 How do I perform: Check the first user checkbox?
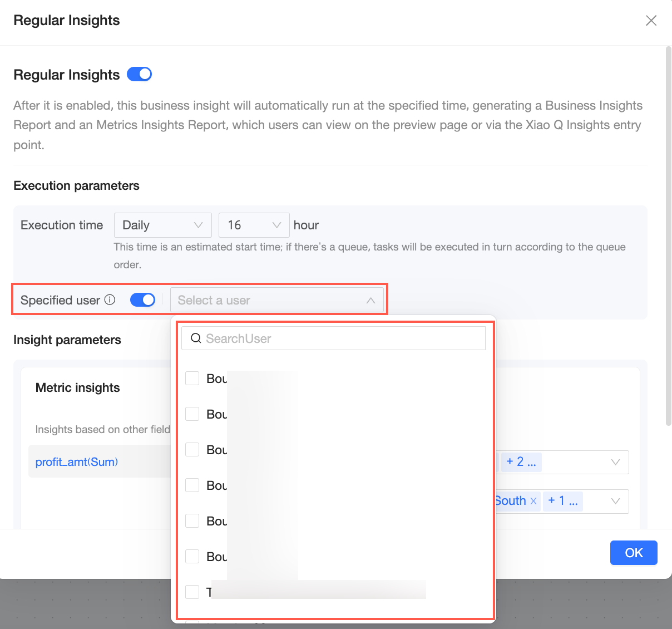point(192,379)
